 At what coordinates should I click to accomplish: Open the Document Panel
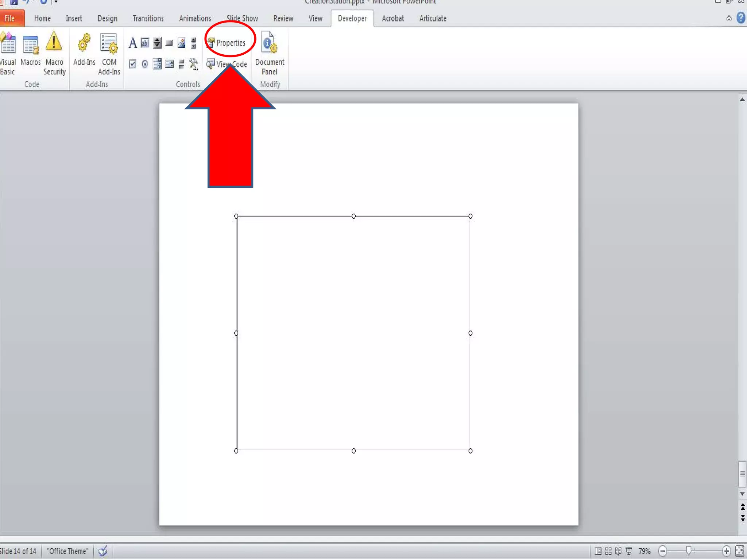270,53
